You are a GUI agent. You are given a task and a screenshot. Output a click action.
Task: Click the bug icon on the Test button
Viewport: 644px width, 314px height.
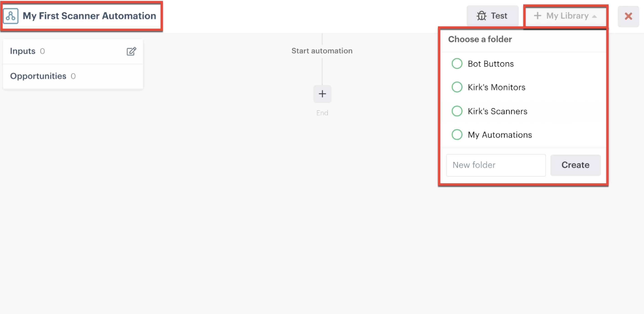[481, 16]
